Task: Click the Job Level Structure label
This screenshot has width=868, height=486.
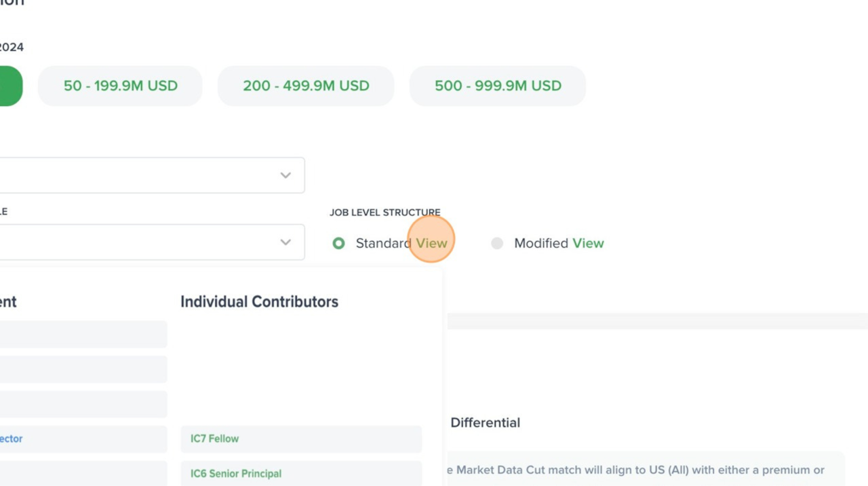Action: point(384,212)
